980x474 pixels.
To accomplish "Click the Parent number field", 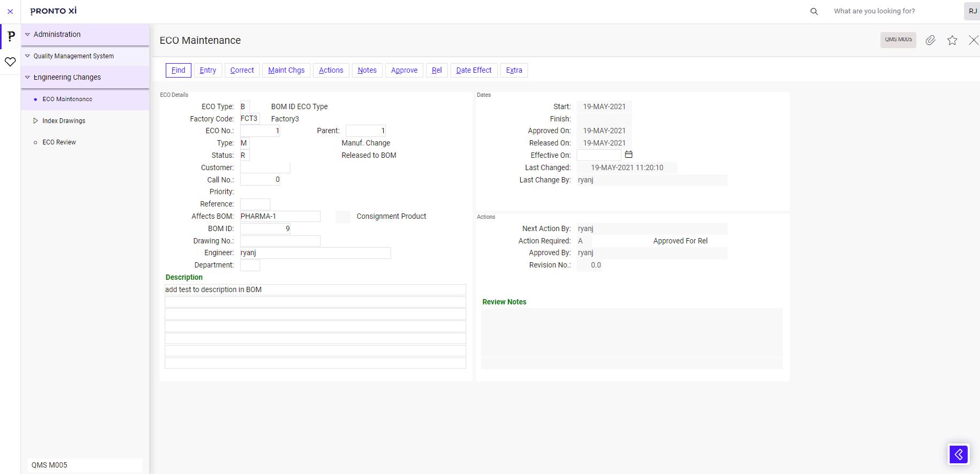I will [366, 131].
